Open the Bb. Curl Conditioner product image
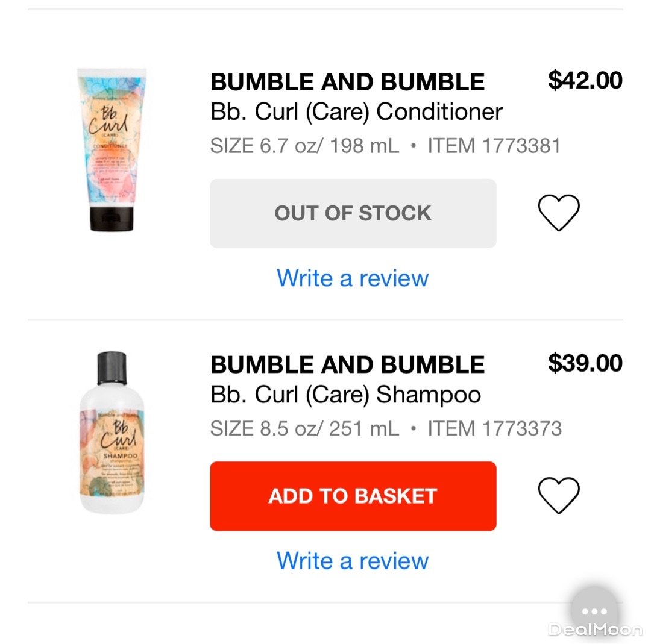Screen dimensions: 651x644 pyautogui.click(x=112, y=150)
